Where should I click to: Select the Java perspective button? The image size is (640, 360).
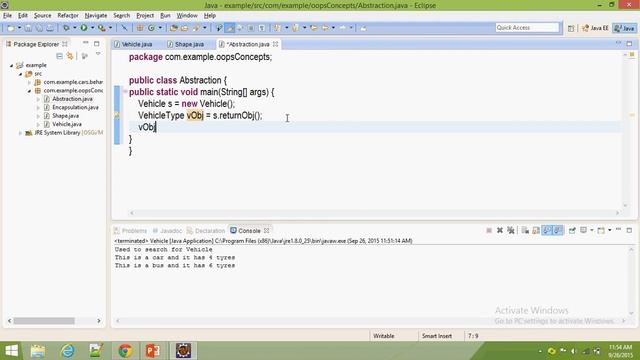coord(624,28)
